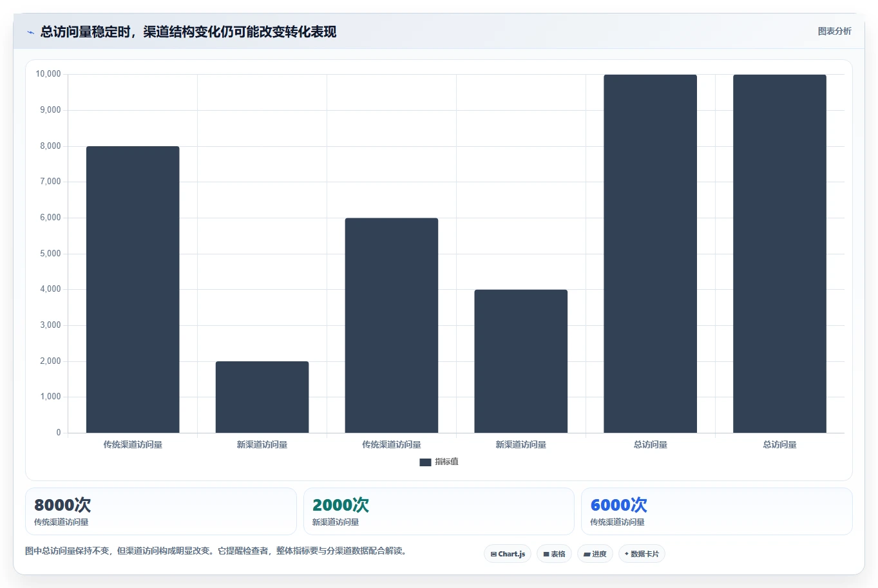Click the 9,000 y-axis label
Viewport: 878px width, 588px height.
click(50, 110)
